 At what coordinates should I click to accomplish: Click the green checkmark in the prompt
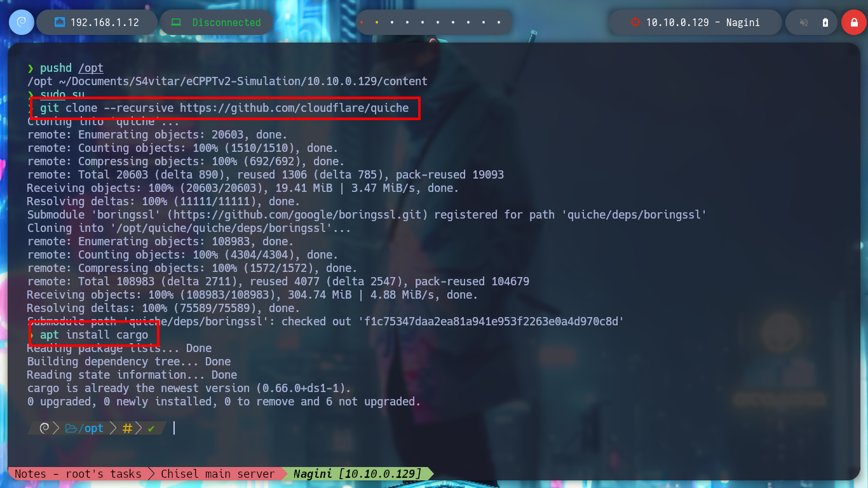tap(151, 428)
